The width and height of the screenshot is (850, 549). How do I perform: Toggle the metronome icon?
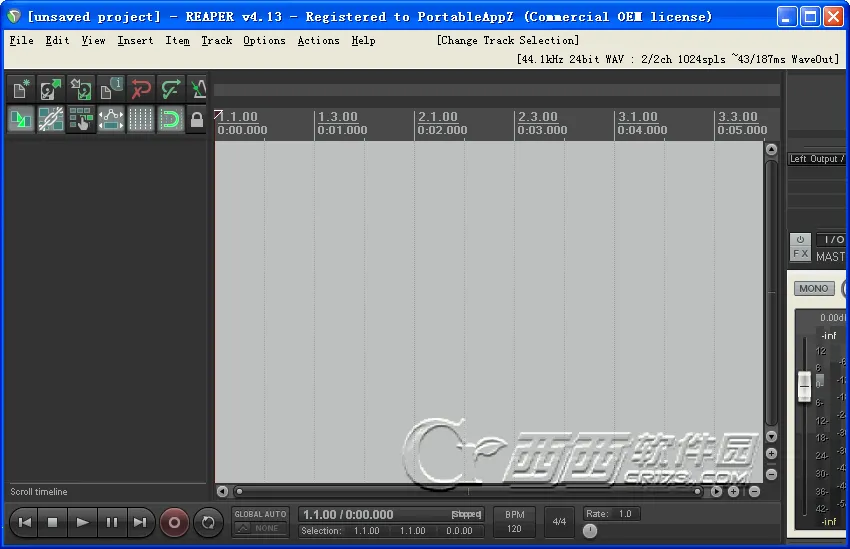tap(197, 89)
